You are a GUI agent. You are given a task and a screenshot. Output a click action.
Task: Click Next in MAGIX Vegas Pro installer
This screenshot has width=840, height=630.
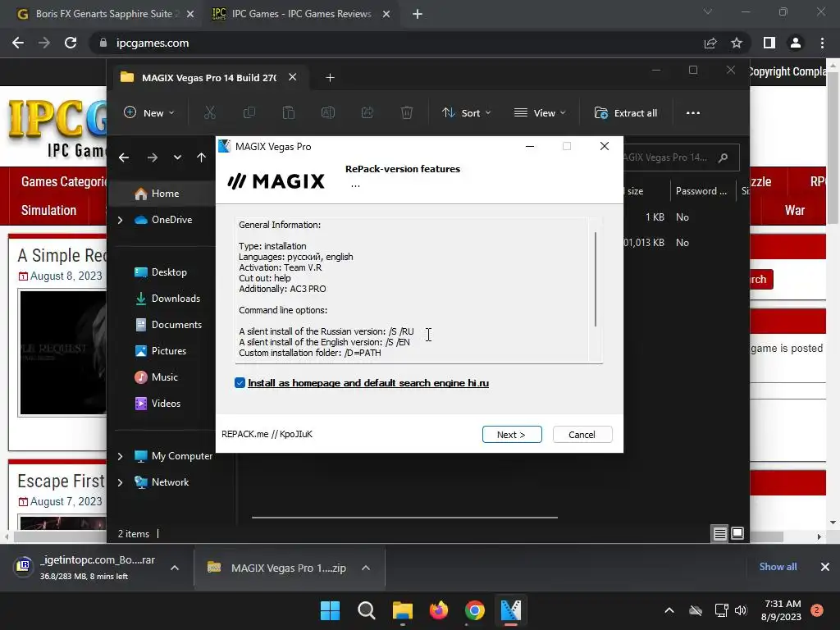click(x=512, y=435)
